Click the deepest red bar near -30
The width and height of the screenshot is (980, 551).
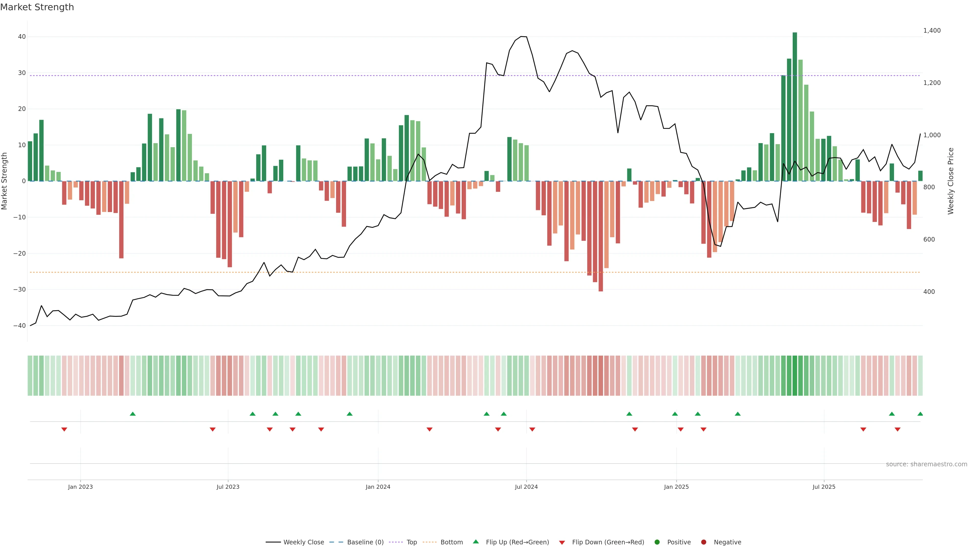601,236
